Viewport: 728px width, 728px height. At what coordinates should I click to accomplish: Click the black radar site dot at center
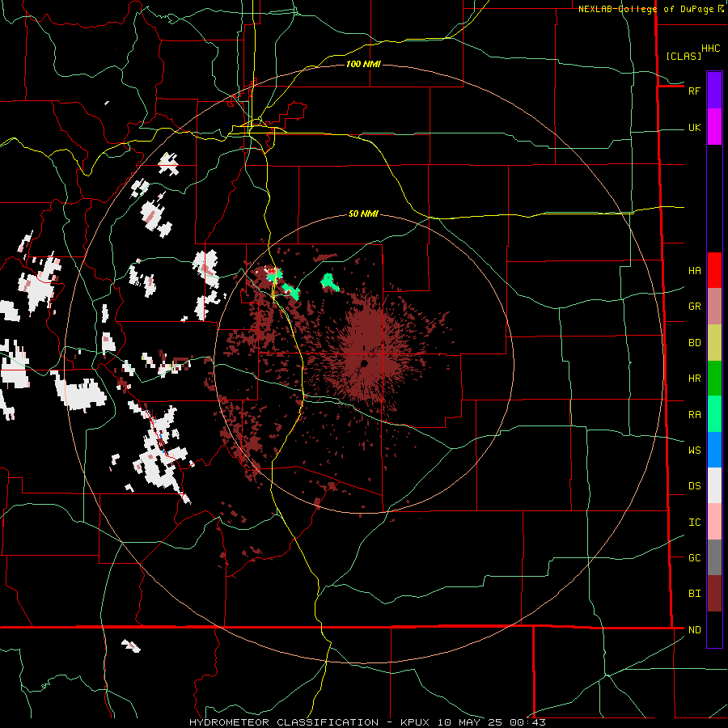tap(364, 363)
